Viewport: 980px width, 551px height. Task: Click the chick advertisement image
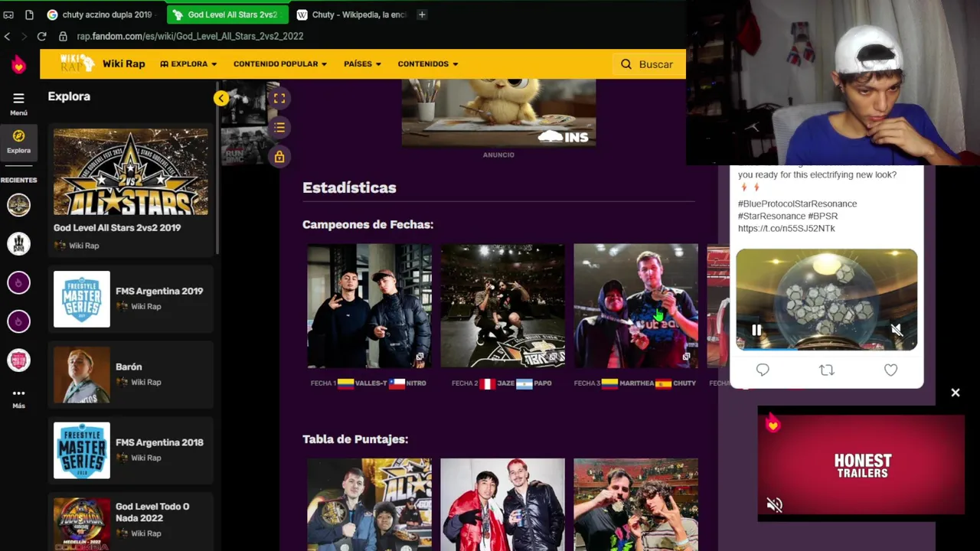498,112
